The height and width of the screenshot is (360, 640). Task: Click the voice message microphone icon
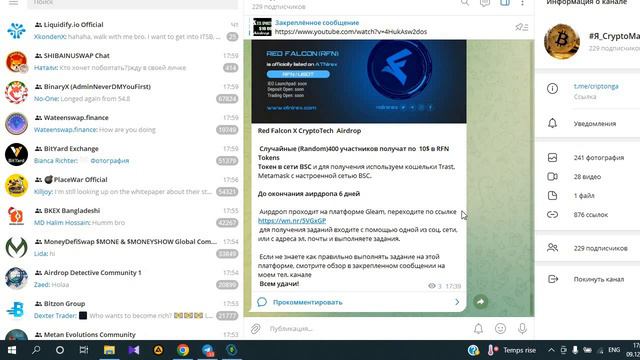tap(522, 329)
